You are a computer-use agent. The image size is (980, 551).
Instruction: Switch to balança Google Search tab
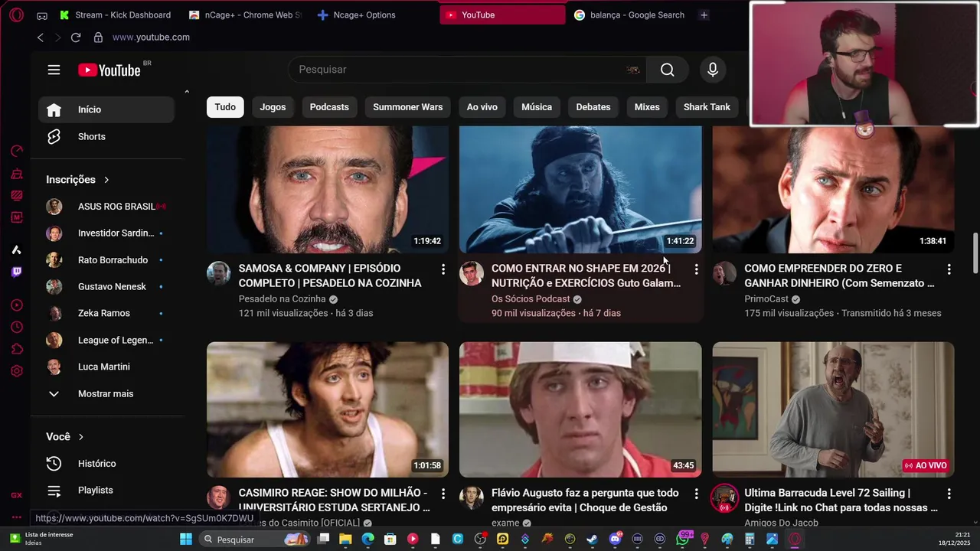pos(629,15)
